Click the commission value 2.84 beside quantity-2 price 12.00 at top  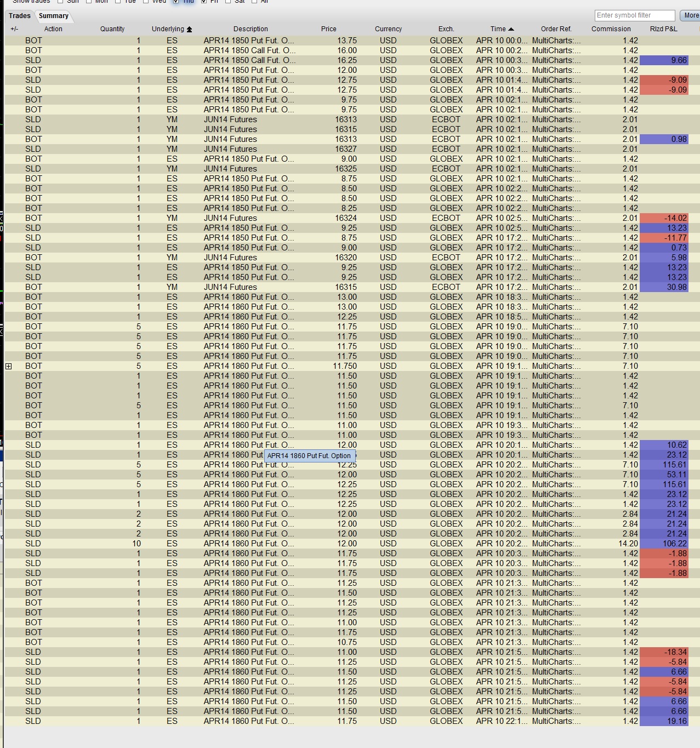(x=630, y=514)
